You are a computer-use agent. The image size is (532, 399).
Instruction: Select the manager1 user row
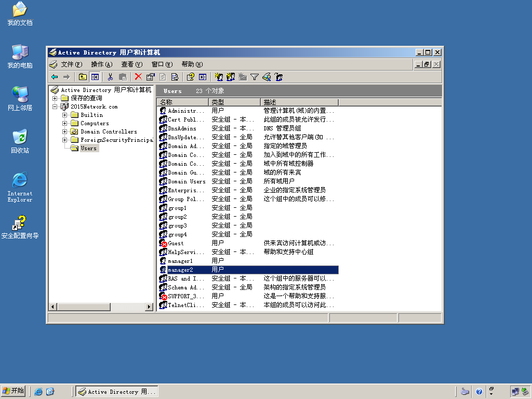click(248, 261)
